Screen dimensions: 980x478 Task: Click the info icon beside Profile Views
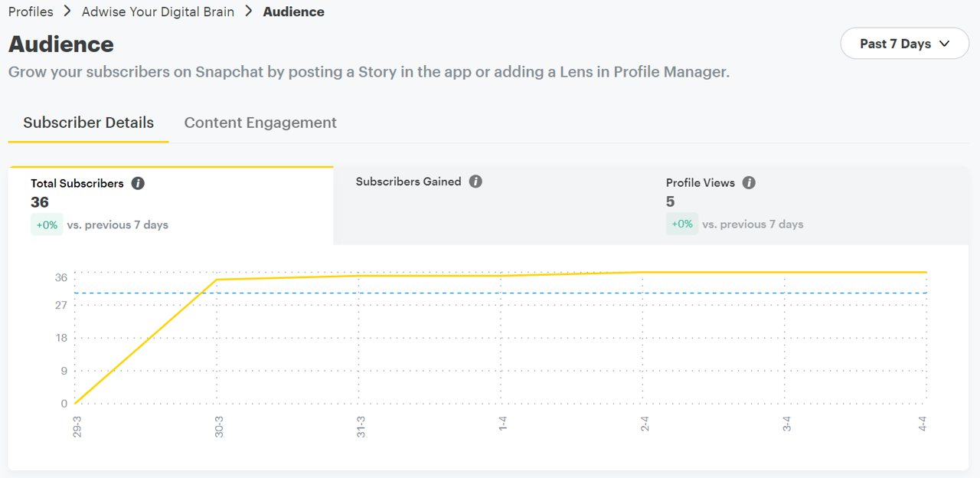[749, 183]
